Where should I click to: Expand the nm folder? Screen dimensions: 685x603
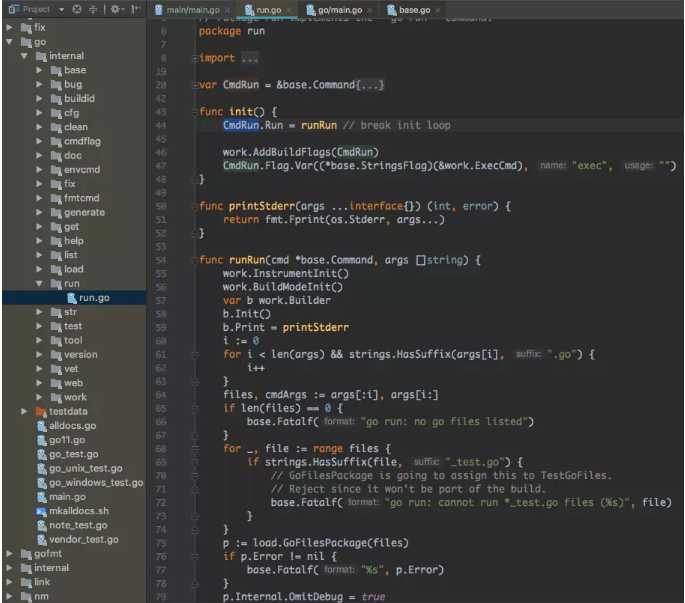[9, 596]
